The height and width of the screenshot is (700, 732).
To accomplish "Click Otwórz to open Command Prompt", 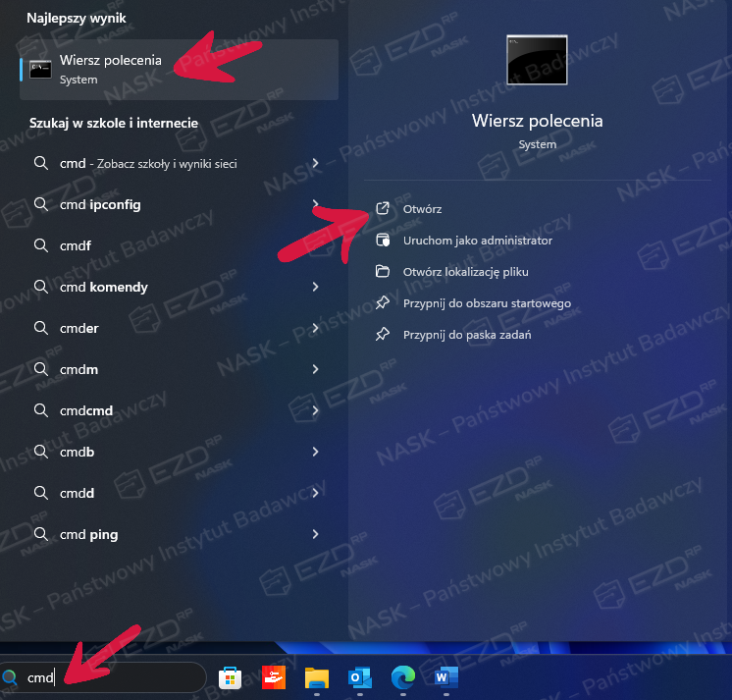I will [422, 209].
